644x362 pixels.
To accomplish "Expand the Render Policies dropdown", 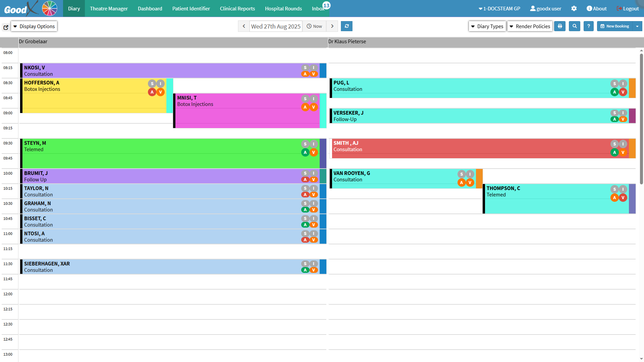I will (530, 26).
